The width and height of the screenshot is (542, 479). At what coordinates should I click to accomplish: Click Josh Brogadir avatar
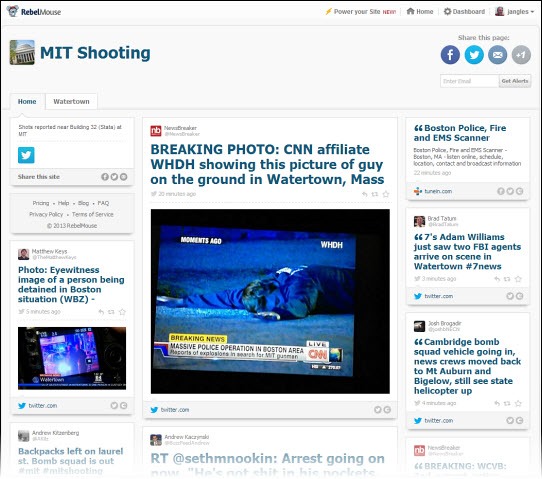point(419,326)
